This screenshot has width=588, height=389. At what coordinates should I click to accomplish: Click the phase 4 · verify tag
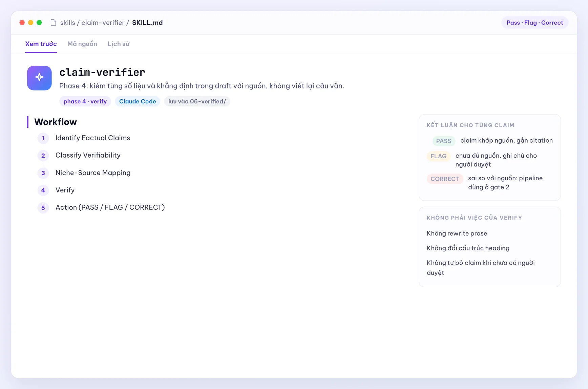tap(85, 101)
